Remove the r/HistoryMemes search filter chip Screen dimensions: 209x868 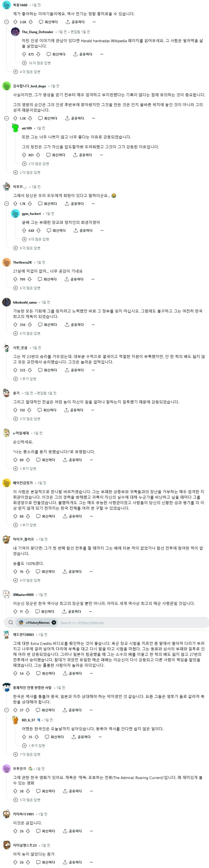click(54, 623)
